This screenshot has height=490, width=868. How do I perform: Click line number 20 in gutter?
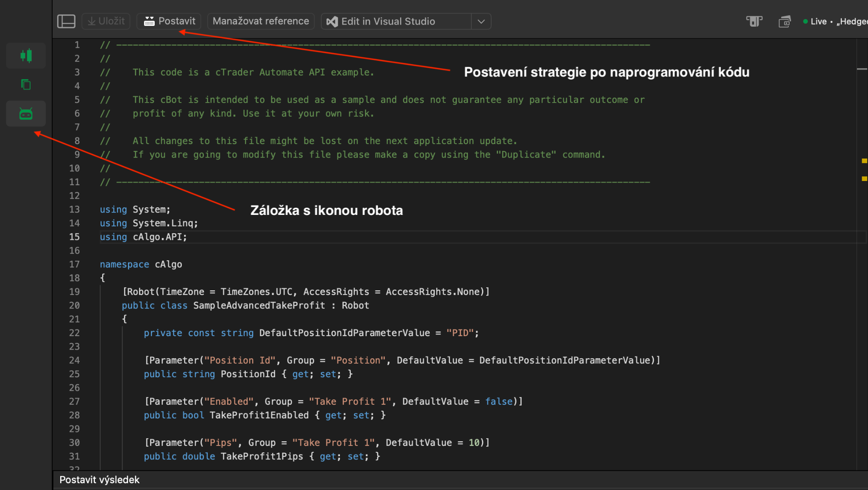click(74, 306)
